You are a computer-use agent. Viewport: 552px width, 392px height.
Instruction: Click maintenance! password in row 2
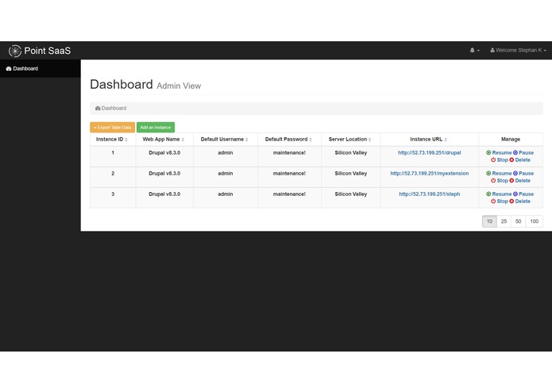tap(289, 173)
